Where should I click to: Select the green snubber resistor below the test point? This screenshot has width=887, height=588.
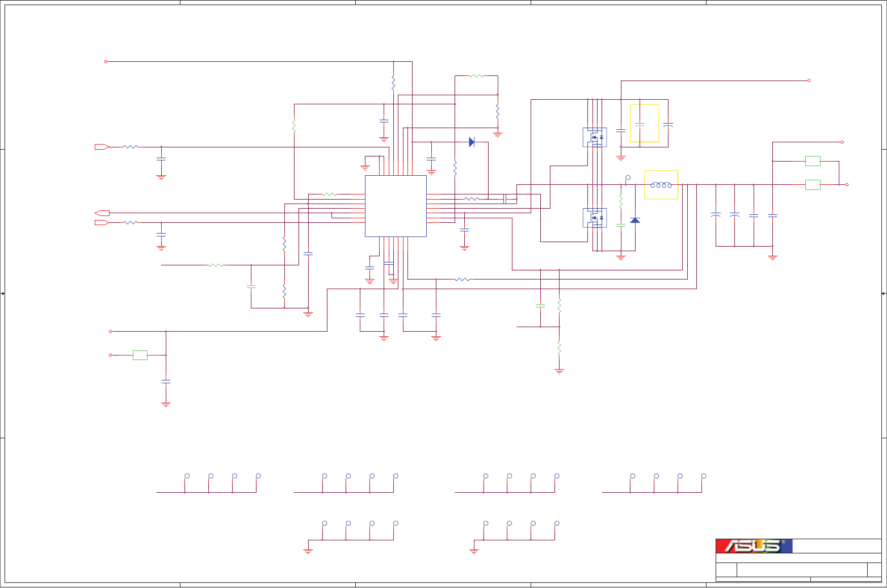coord(621,201)
